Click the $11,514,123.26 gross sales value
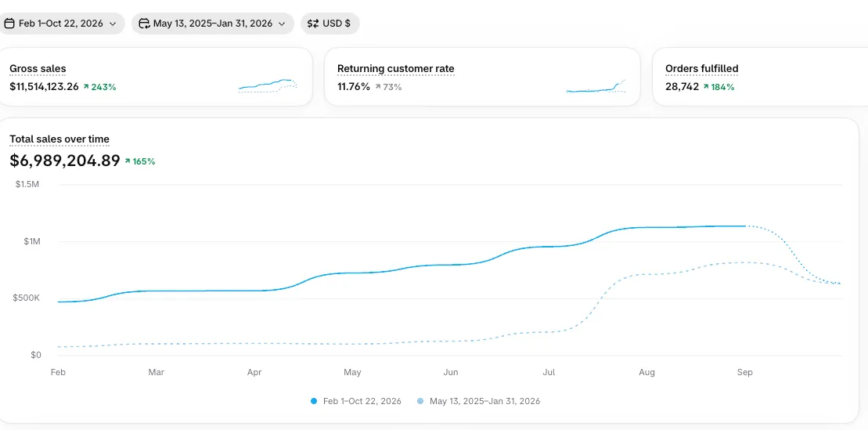 (x=45, y=86)
